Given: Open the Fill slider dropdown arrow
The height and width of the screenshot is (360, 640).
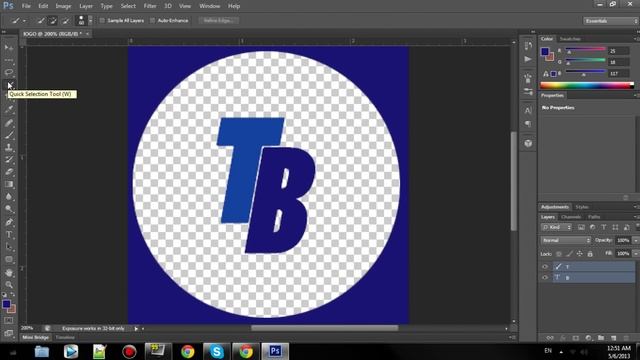Looking at the screenshot, I should (x=636, y=254).
